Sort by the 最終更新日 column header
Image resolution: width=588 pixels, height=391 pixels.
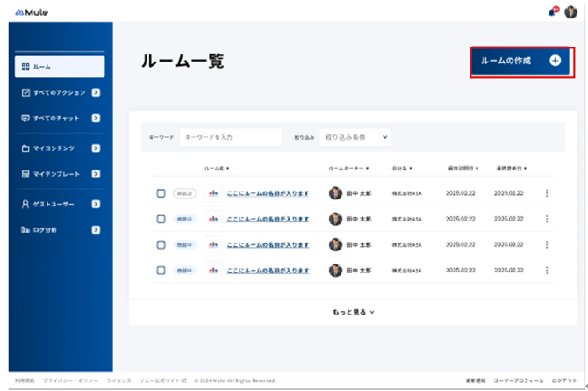click(x=512, y=169)
